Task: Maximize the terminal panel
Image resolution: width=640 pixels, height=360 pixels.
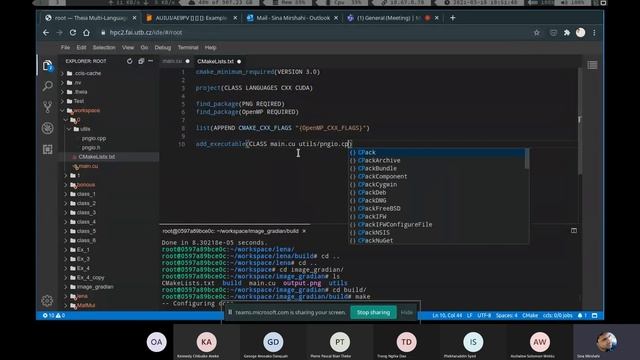Action: click(574, 231)
